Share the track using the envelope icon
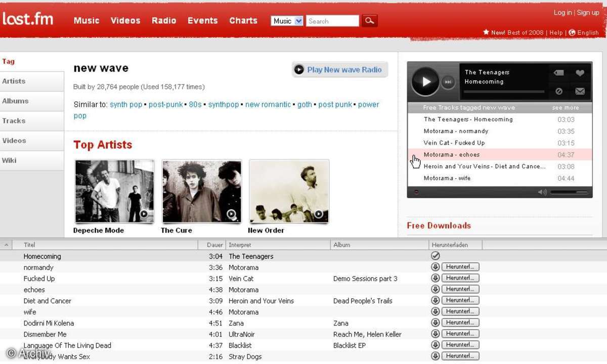This screenshot has width=607, height=364. pos(580,92)
